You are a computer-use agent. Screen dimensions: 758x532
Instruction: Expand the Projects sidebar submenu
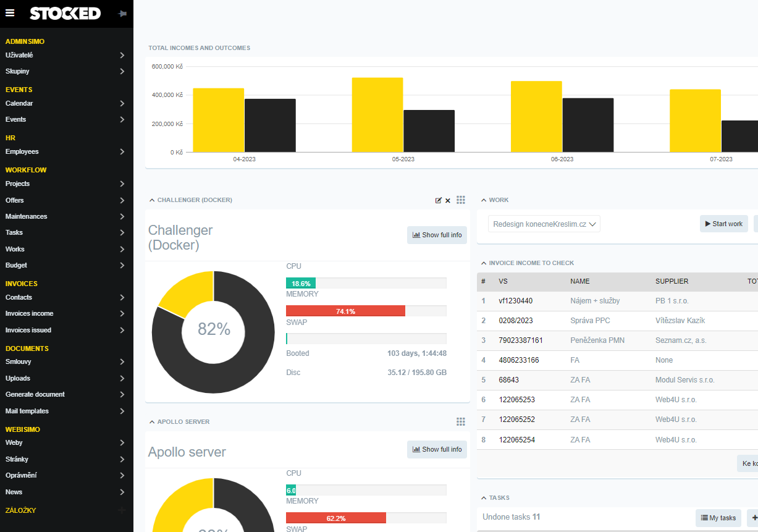point(122,184)
